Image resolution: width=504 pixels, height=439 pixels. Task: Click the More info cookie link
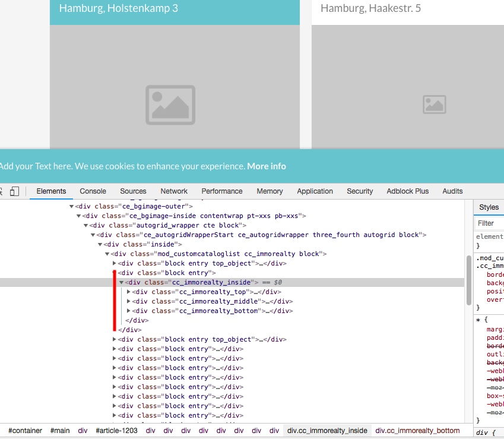pyautogui.click(x=267, y=166)
